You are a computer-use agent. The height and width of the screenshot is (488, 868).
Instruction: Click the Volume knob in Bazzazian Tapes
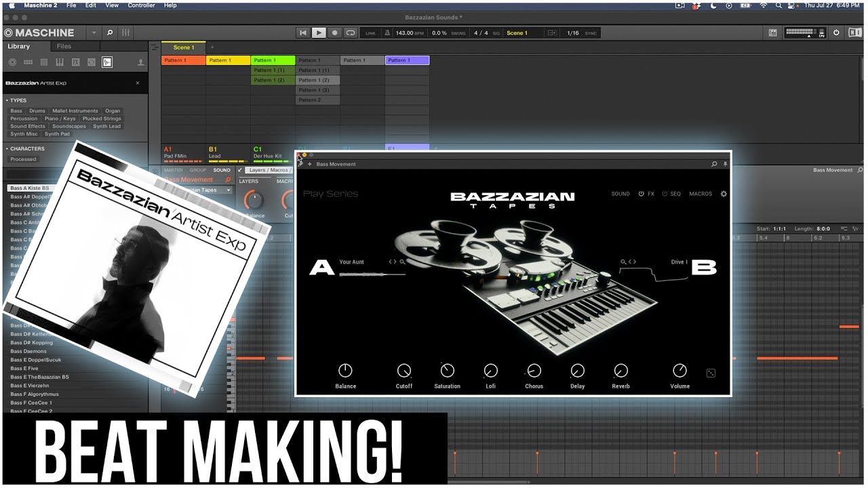pos(679,371)
